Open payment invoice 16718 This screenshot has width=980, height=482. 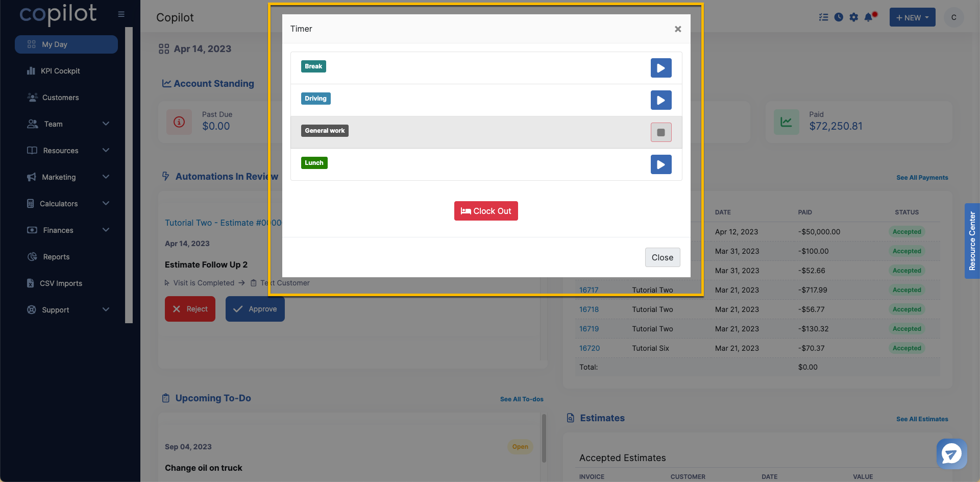coord(589,309)
